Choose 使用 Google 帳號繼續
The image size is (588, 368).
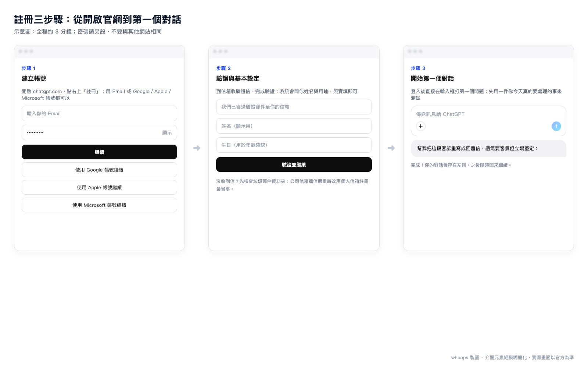[99, 170]
